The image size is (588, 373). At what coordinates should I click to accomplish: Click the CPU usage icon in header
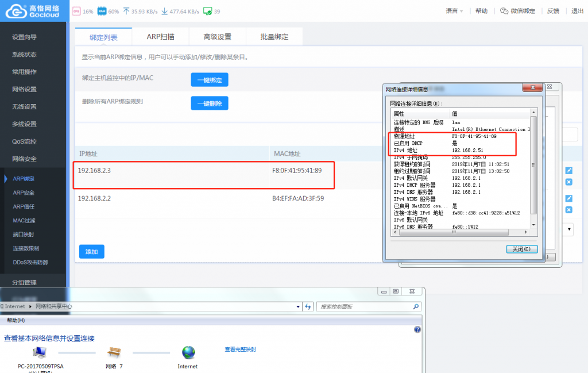[76, 11]
